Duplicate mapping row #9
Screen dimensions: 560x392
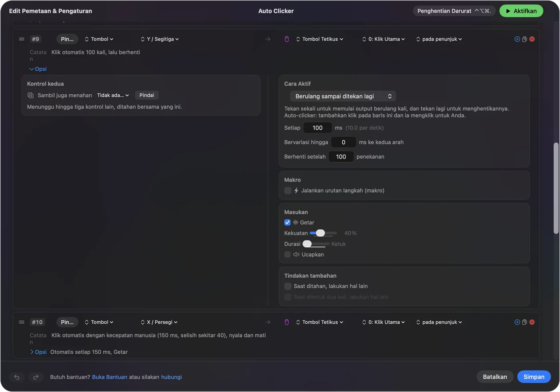(x=524, y=39)
